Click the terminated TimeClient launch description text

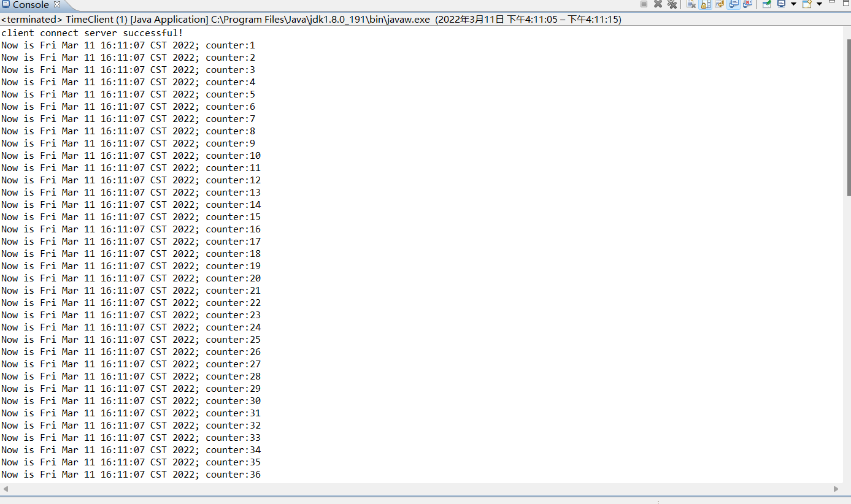[311, 20]
